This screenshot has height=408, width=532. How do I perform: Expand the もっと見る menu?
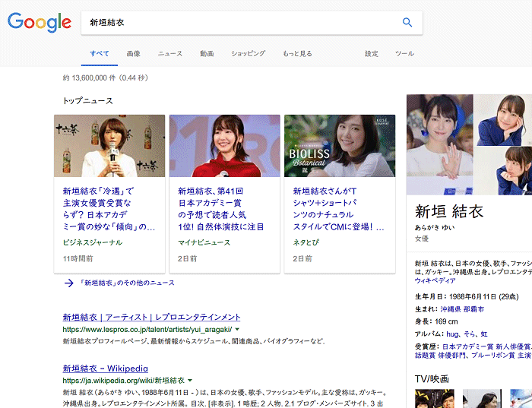[297, 54]
